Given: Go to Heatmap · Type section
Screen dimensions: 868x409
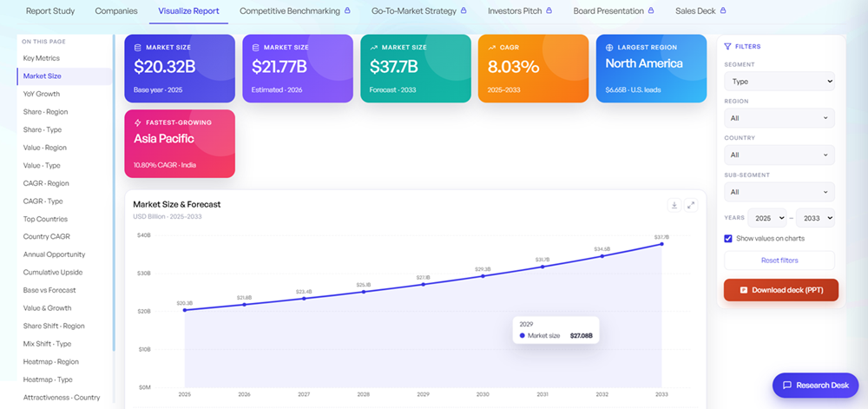Looking at the screenshot, I should pos(48,379).
